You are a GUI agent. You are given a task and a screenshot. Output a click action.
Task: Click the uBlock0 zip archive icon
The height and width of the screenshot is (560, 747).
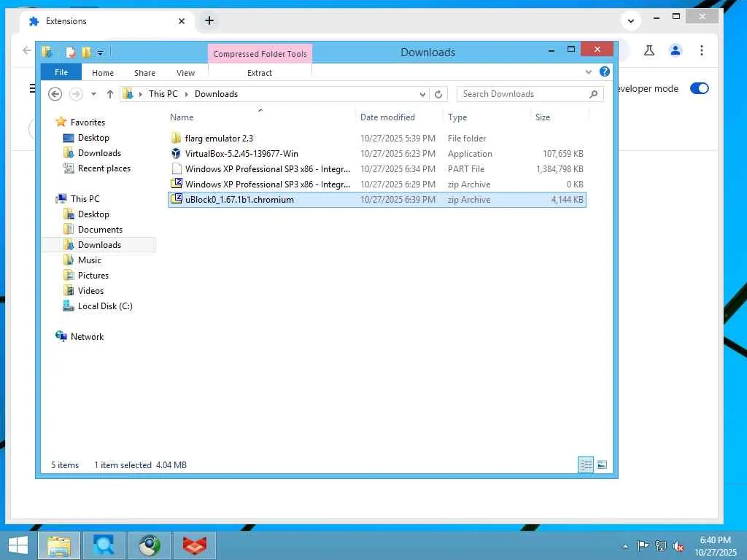tap(177, 199)
